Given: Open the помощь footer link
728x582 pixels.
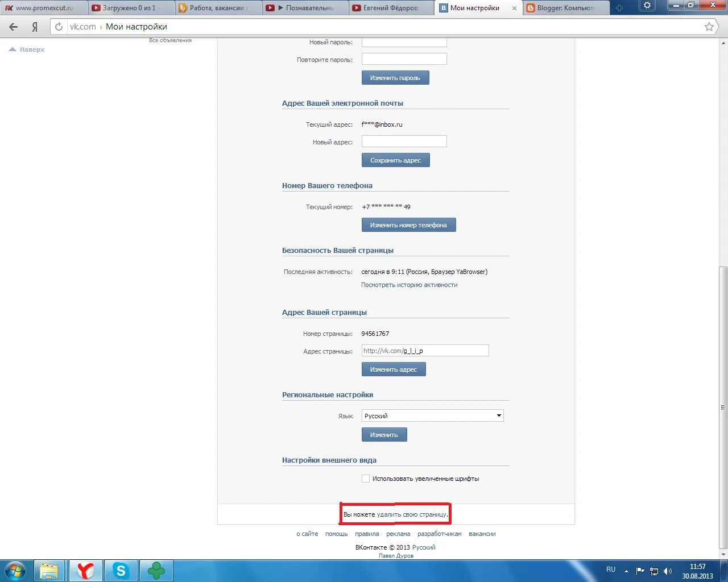Looking at the screenshot, I should pyautogui.click(x=336, y=534).
